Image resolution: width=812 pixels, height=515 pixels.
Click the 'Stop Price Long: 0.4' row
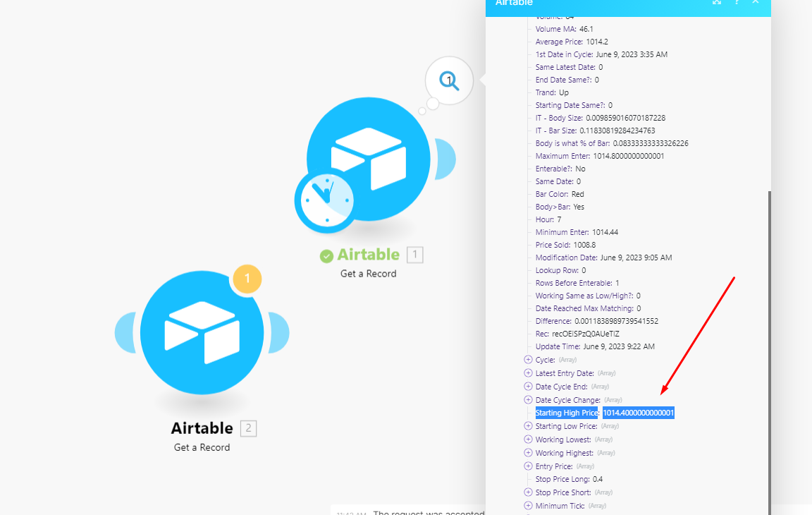(x=569, y=479)
